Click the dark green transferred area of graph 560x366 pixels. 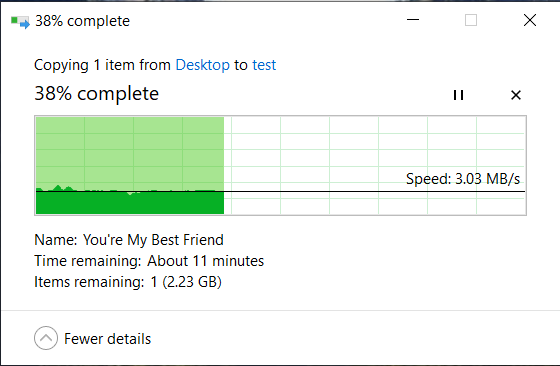pyautogui.click(x=130, y=203)
